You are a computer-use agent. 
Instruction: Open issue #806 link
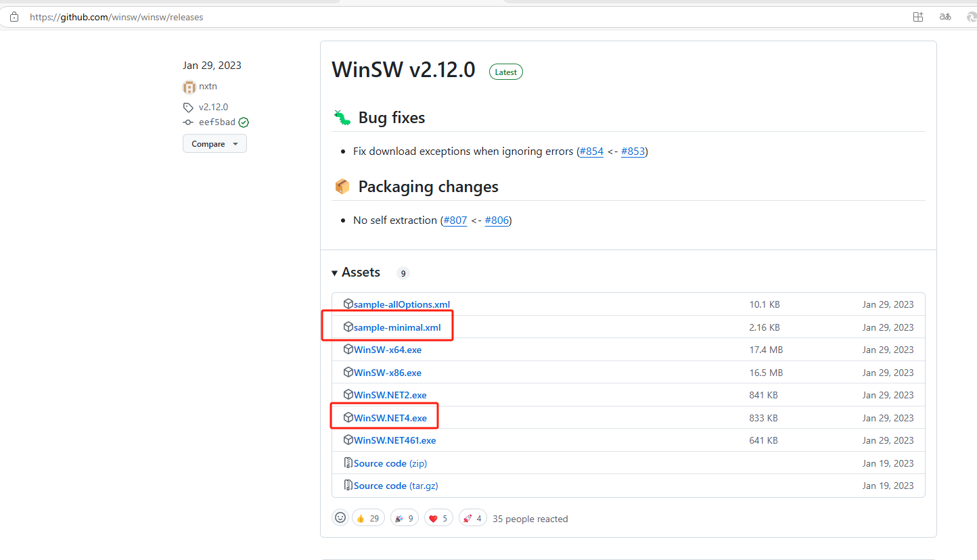point(497,220)
